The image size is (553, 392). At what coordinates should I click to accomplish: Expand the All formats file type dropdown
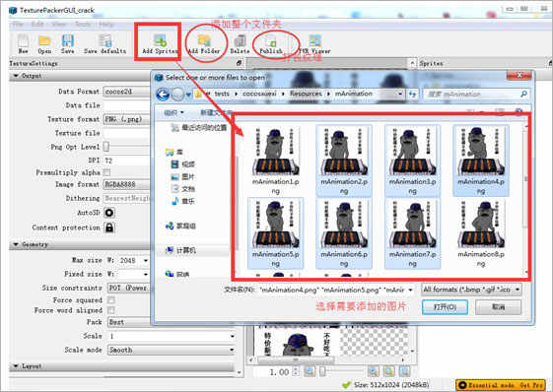[471, 290]
